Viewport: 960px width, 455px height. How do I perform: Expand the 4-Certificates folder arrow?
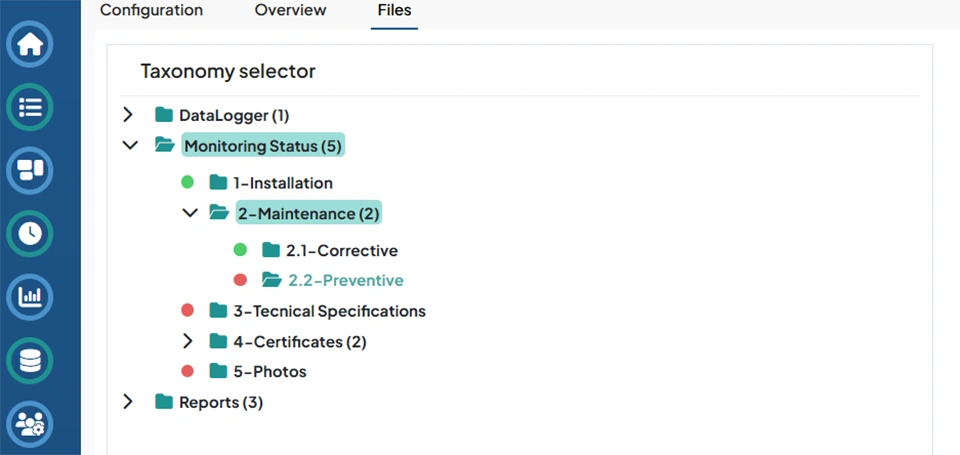click(187, 341)
